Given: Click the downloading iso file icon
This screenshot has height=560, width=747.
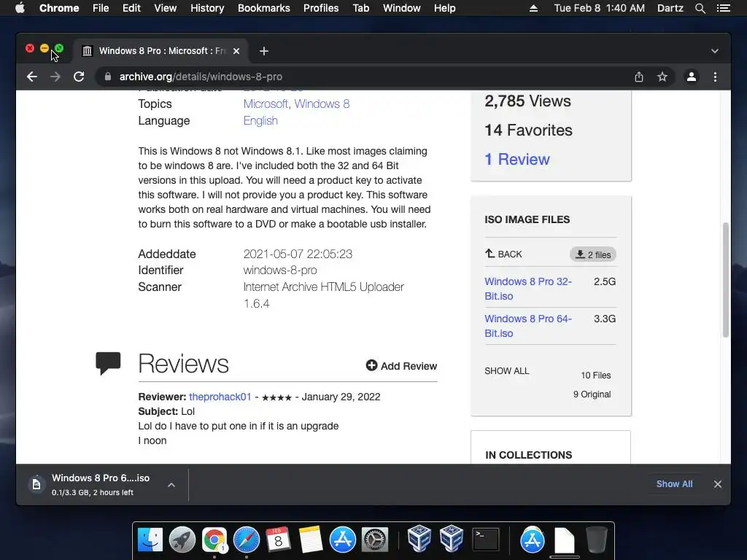Looking at the screenshot, I should pos(36,484).
